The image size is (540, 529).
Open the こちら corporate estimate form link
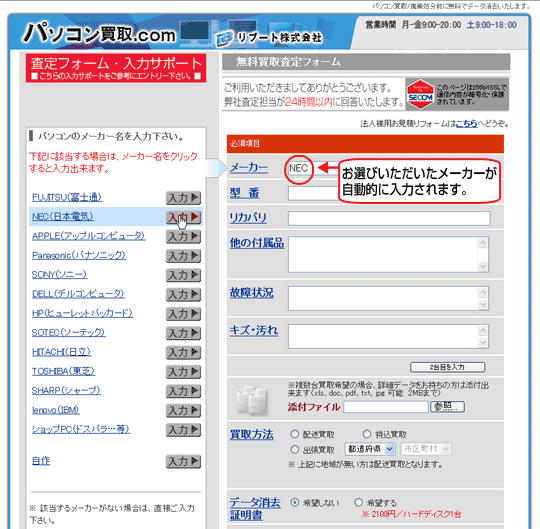tap(467, 123)
